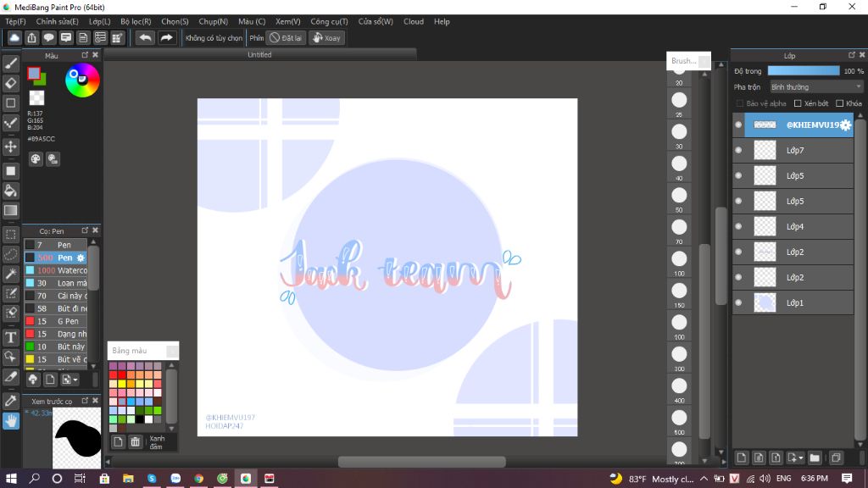Pick the Gradient tool

[x=10, y=210]
